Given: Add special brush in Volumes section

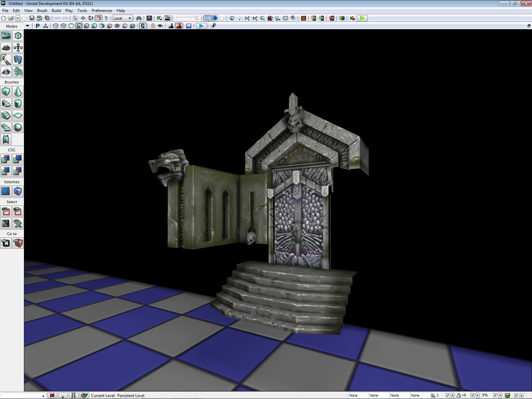Looking at the screenshot, I should tap(6, 191).
